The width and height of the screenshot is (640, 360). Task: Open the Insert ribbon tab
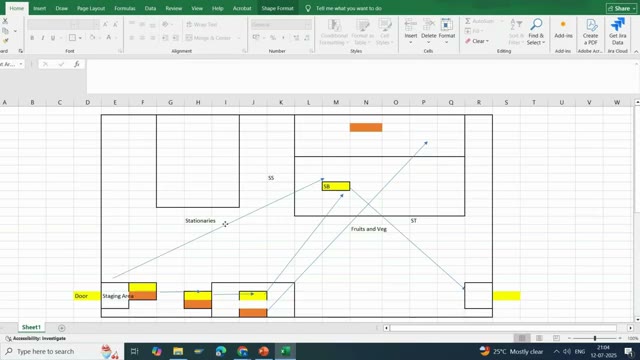tap(40, 8)
